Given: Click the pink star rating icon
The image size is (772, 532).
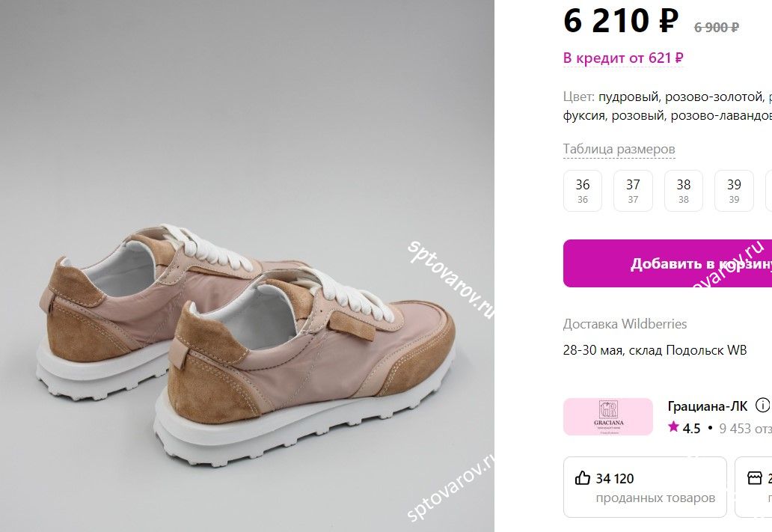Looking at the screenshot, I should (673, 427).
